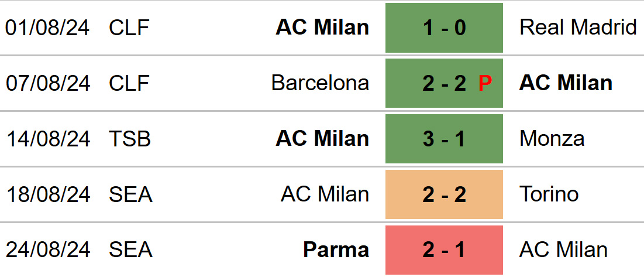Select Real Madrid team name
The width and height of the screenshot is (644, 277).
pyautogui.click(x=578, y=28)
